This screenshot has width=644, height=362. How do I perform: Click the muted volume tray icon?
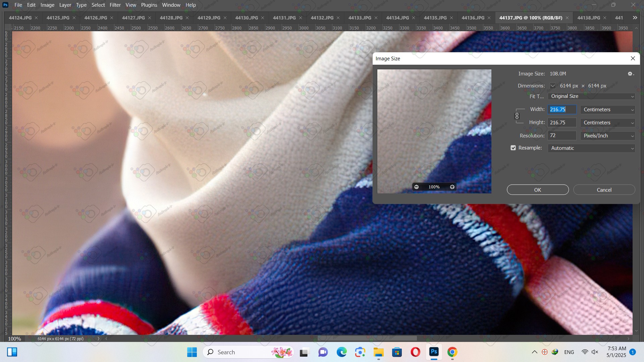(595, 352)
